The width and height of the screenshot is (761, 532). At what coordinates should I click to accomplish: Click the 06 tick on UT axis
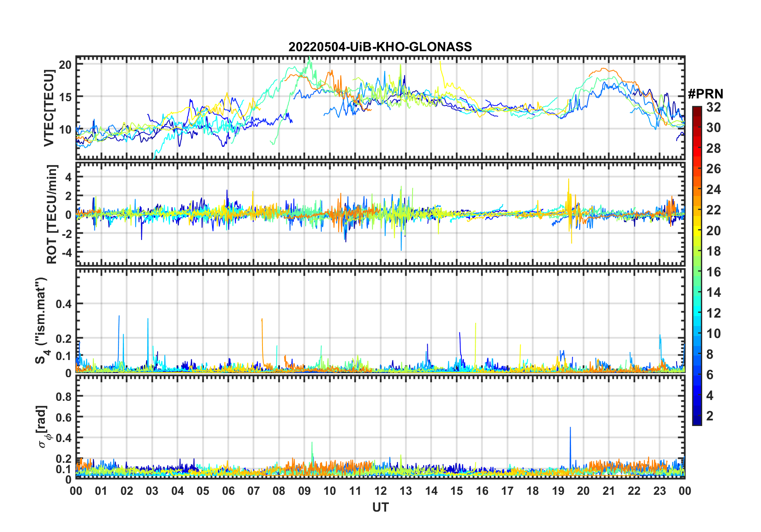[228, 491]
